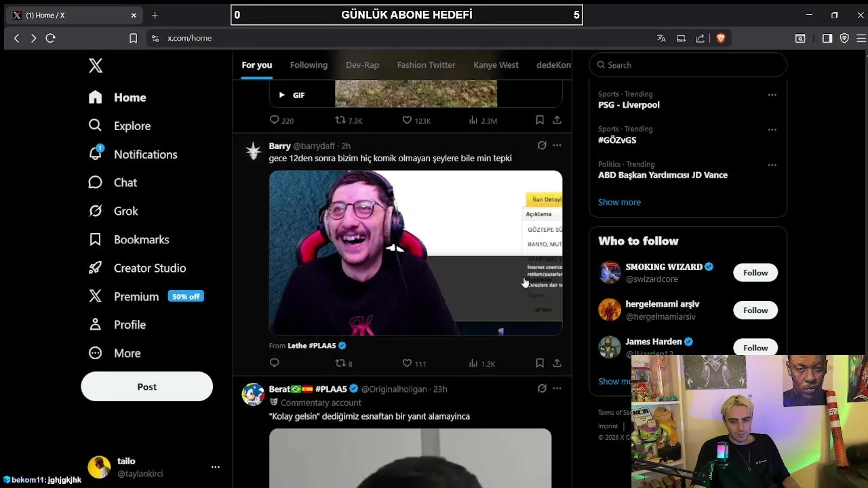This screenshot has height=488, width=868.
Task: Reply to Barry's post
Action: point(275,363)
